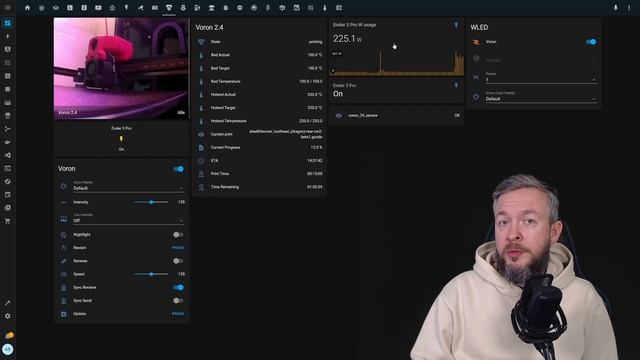Open Overview dashboard in sidebar

click(7, 23)
